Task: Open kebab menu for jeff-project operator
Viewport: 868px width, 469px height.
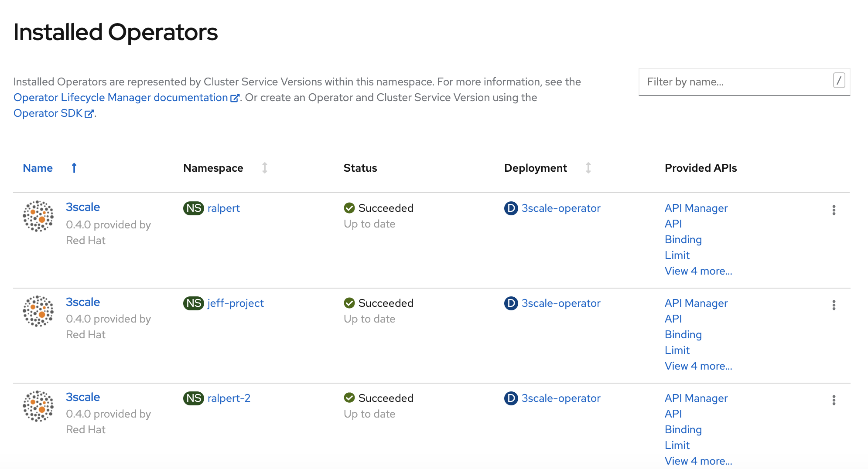Action: point(834,305)
